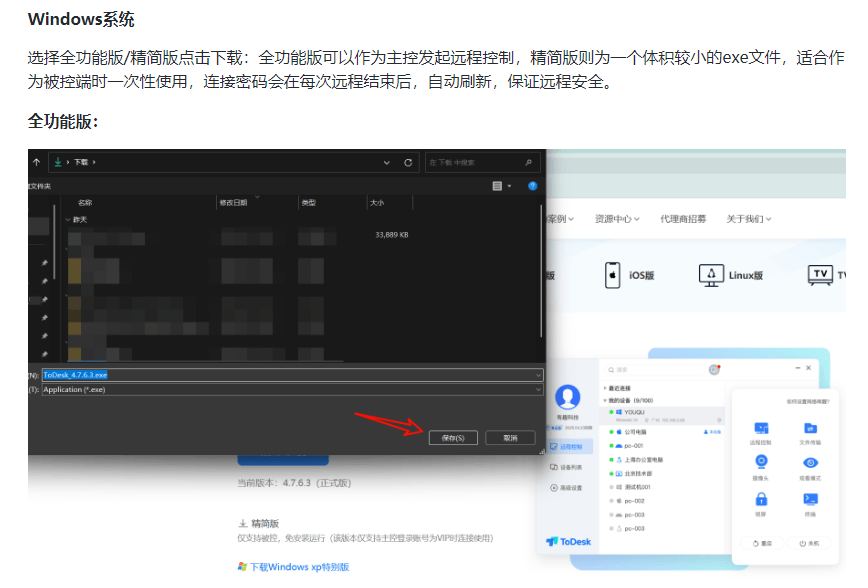
Task: Open help with the blue question mark icon
Action: click(533, 186)
